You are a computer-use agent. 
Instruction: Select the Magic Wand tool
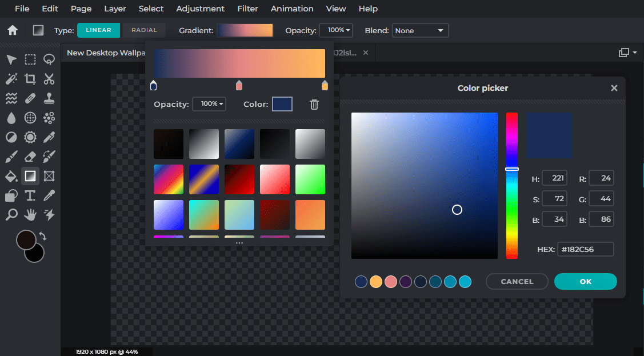pos(11,79)
